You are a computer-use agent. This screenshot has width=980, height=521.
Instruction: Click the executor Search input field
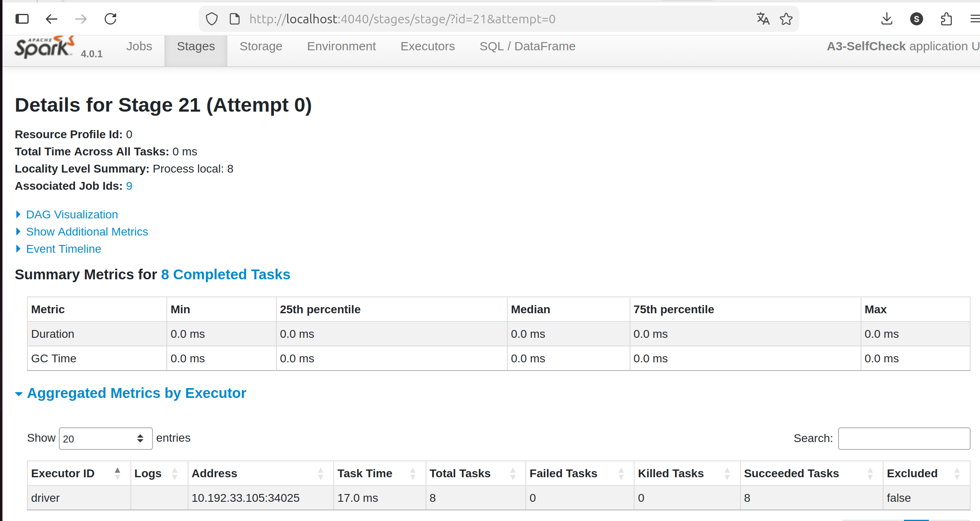[904, 438]
